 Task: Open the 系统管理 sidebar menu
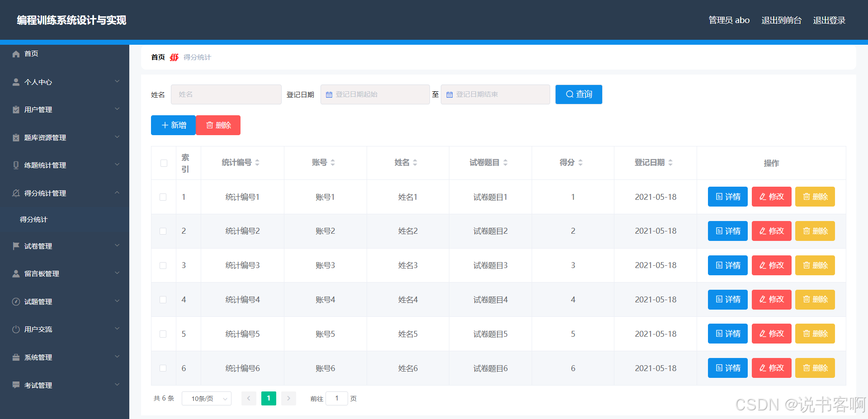pos(65,357)
